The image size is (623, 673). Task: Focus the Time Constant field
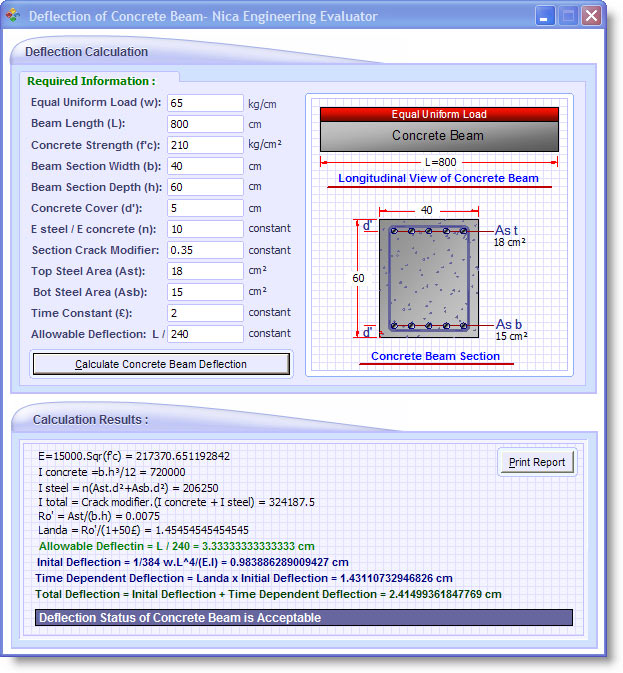tap(205, 313)
